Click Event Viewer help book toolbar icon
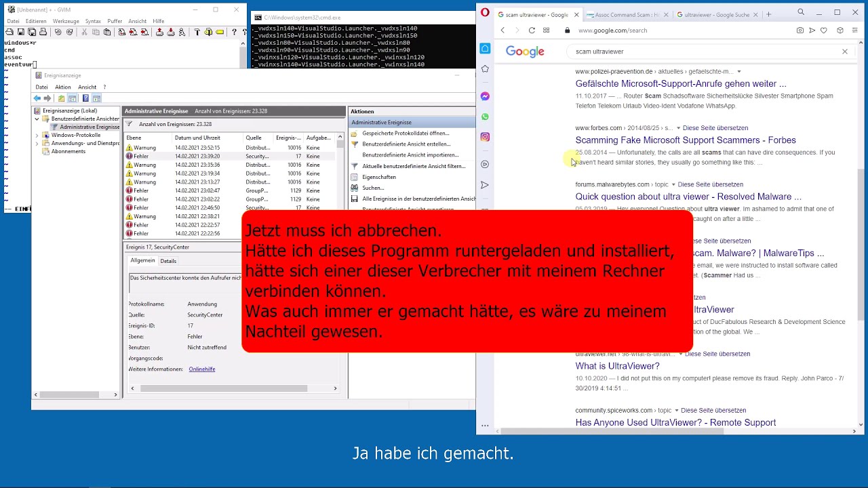 click(85, 98)
